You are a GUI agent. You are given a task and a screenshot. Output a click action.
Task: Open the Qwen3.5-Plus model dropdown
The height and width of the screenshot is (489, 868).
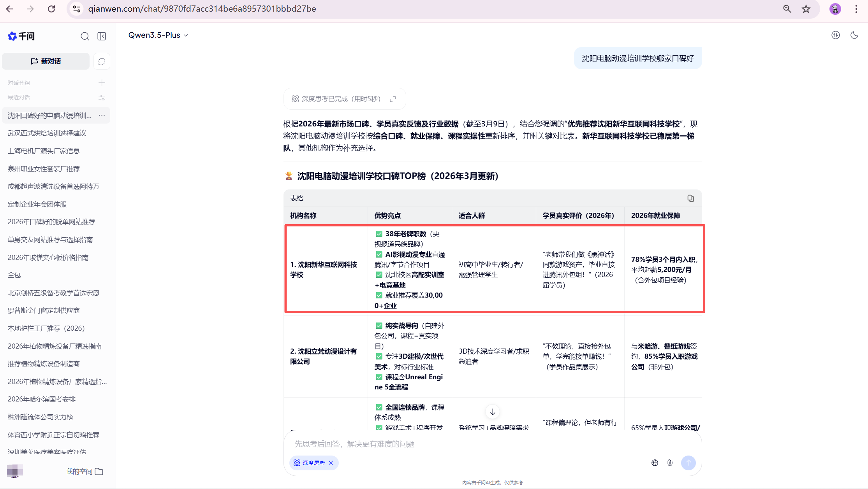(x=158, y=35)
